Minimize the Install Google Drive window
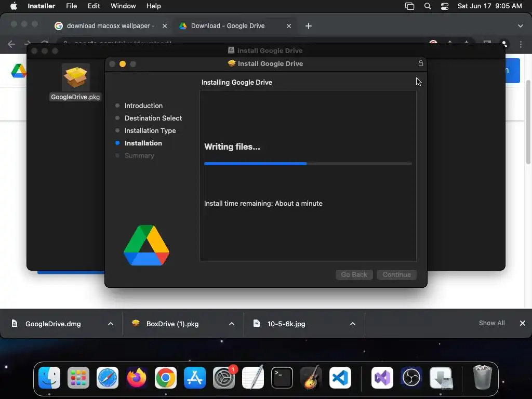The width and height of the screenshot is (532, 399). (123, 64)
